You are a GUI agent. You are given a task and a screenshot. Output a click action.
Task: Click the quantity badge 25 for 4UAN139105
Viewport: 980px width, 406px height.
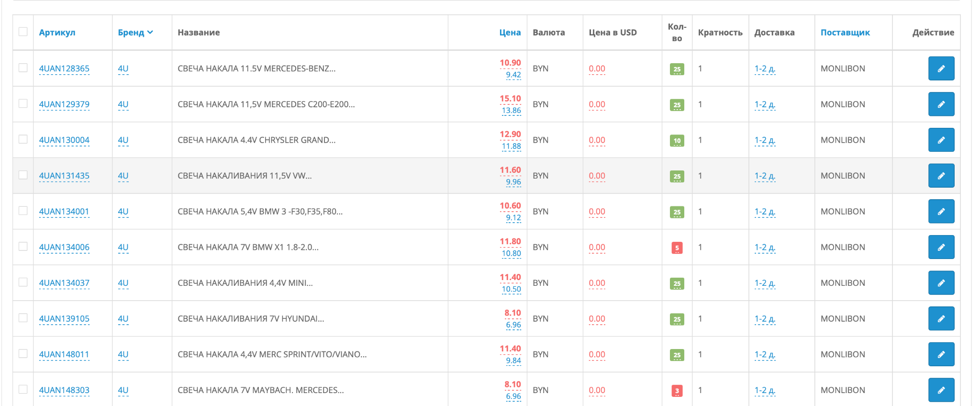pos(677,319)
